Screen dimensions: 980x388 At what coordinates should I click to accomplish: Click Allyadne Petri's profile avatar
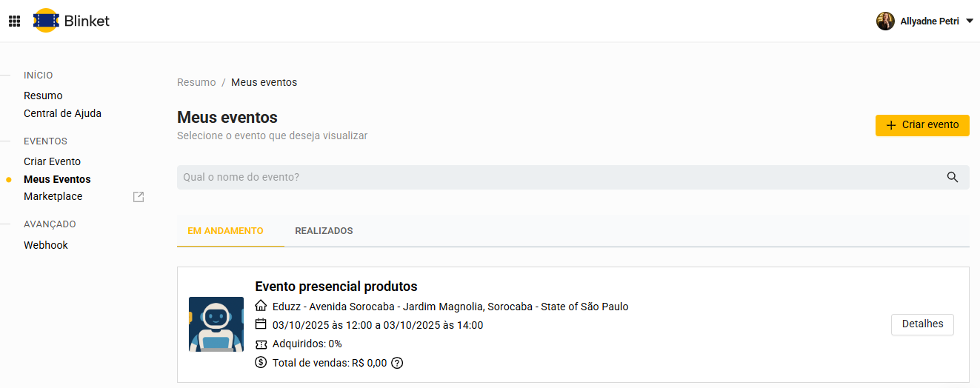coord(885,21)
